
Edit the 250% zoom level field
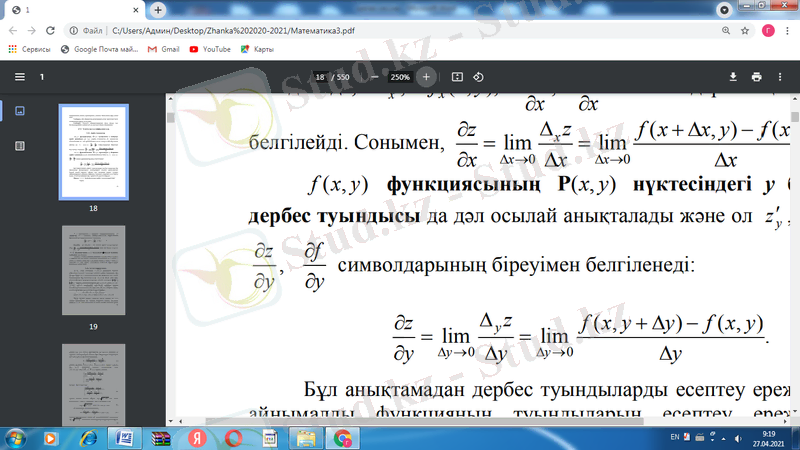(x=400, y=77)
